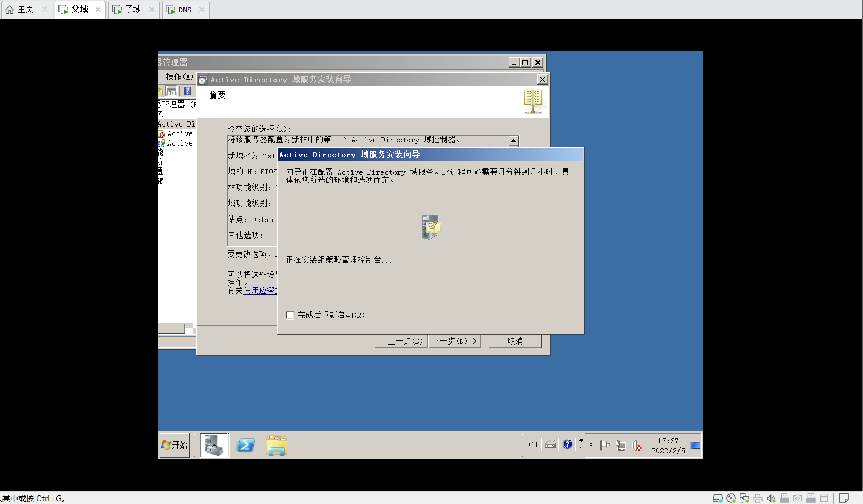The image size is (863, 504).
Task: Expand hidden tray icons chevron
Action: pyautogui.click(x=591, y=445)
